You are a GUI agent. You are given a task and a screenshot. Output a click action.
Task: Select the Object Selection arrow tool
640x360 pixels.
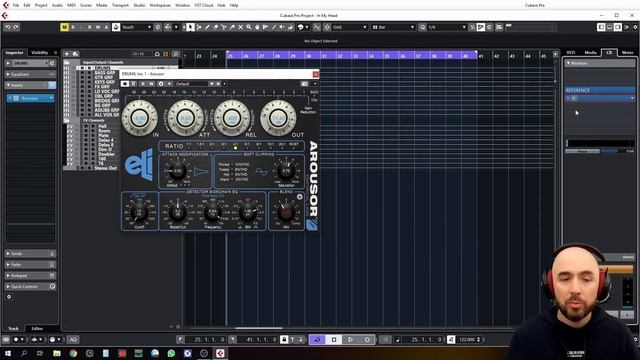tap(191, 27)
